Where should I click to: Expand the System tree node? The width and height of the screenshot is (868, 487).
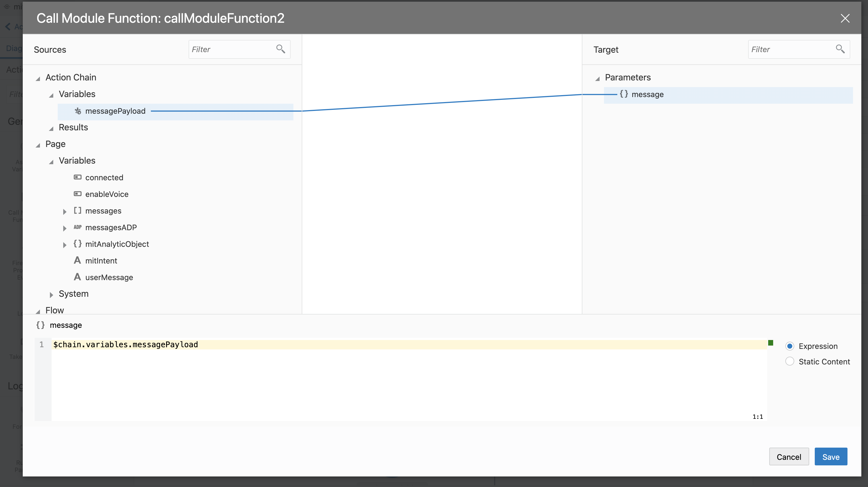51,295
